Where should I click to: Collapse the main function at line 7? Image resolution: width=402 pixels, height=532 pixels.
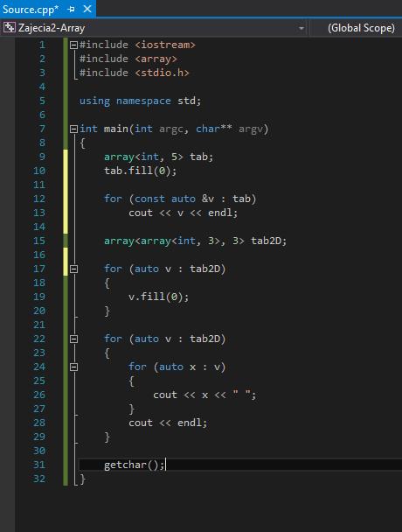[x=73, y=129]
